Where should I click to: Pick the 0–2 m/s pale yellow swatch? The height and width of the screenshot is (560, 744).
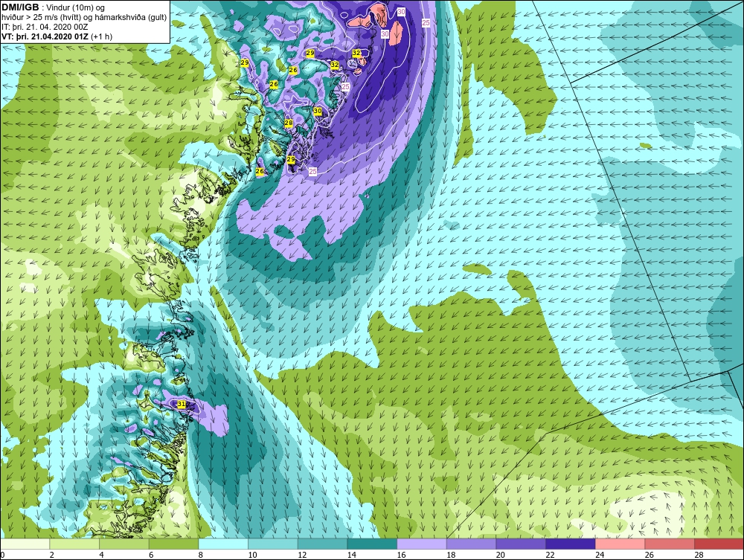[x=25, y=544]
